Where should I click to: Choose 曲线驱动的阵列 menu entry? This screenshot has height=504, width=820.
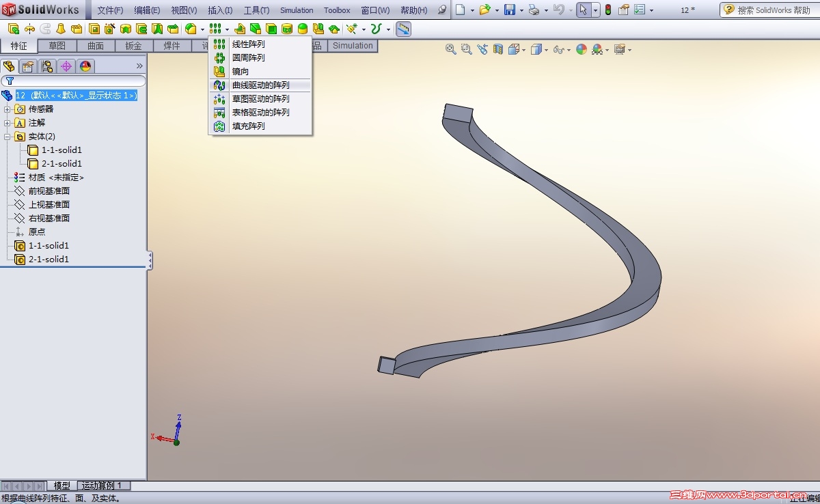click(x=260, y=85)
